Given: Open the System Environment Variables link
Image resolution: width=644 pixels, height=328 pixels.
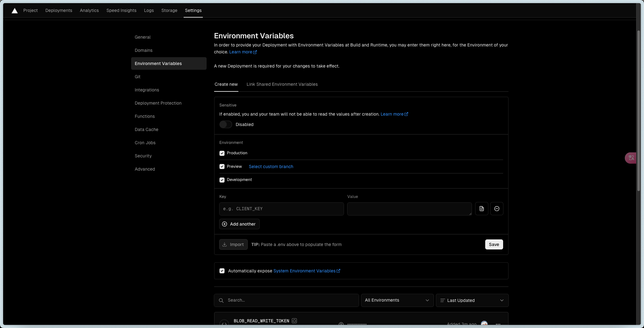Looking at the screenshot, I should point(307,271).
